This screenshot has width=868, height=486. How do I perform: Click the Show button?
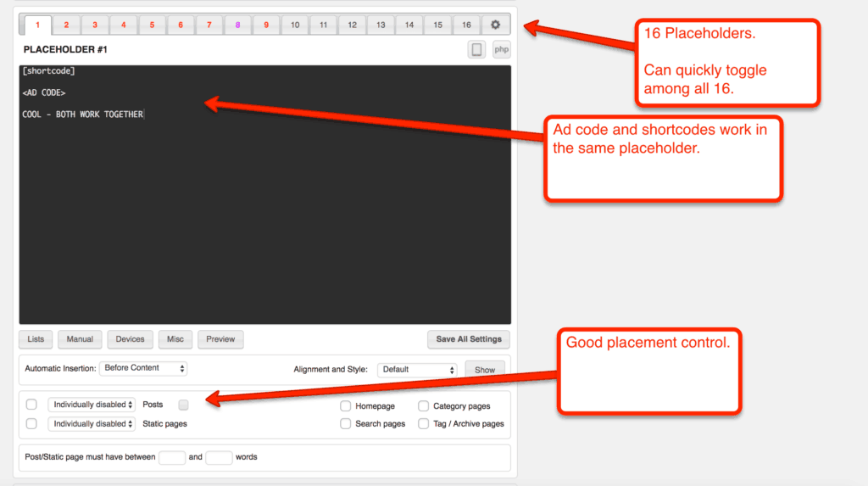[x=484, y=370]
